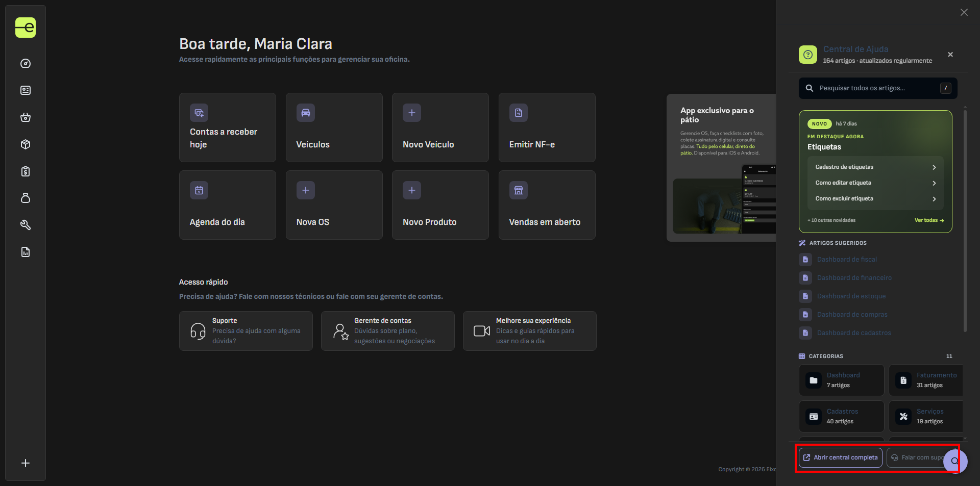The width and height of the screenshot is (980, 486).
Task: Click the green app logo in the sidebar
Action: click(x=26, y=28)
